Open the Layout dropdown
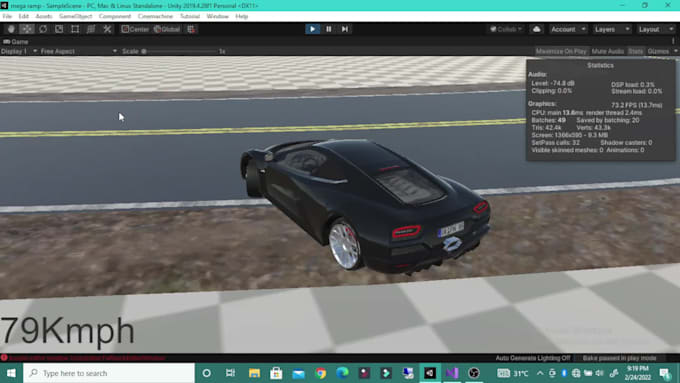The height and width of the screenshot is (383, 680). tap(656, 29)
